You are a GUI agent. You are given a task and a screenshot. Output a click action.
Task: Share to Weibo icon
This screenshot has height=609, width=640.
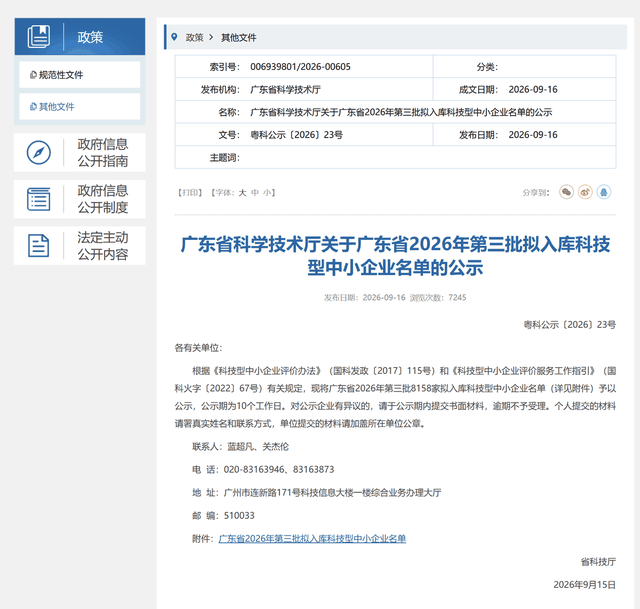(585, 192)
